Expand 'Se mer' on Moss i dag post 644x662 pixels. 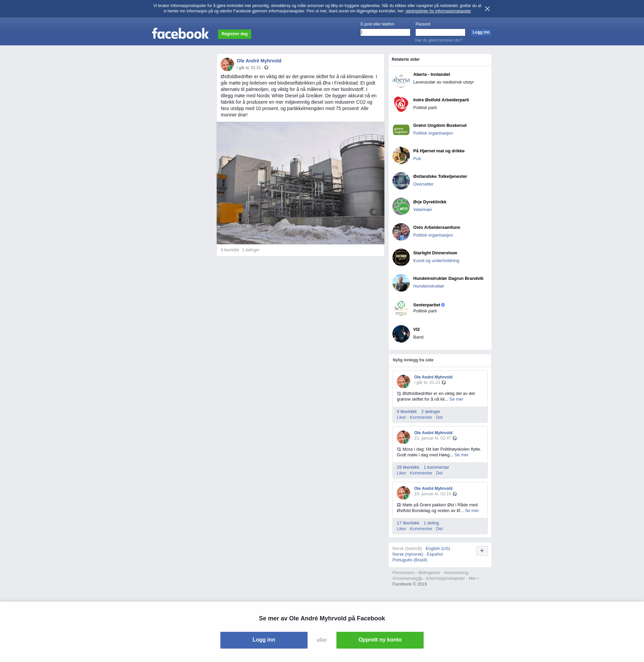pyautogui.click(x=461, y=455)
